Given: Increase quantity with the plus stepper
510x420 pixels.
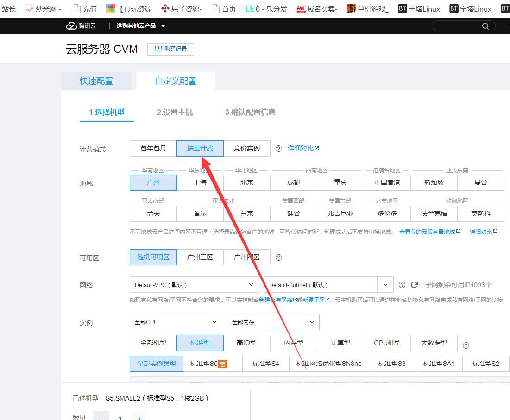Looking at the screenshot, I should point(139,417).
